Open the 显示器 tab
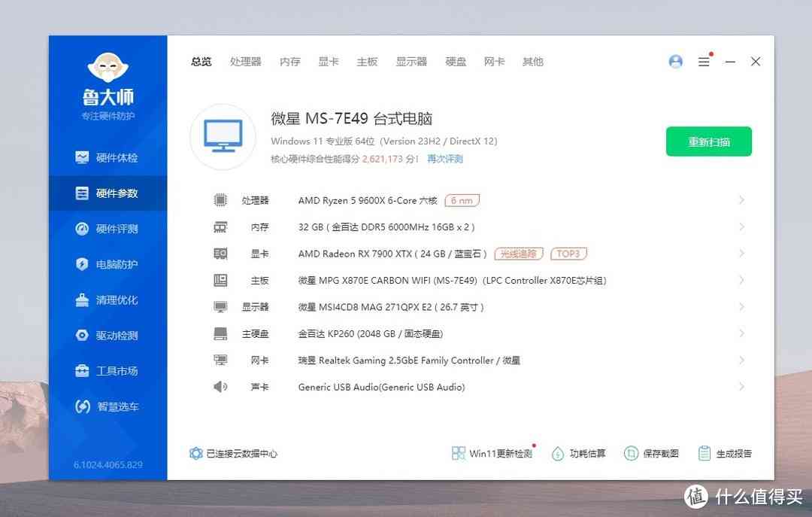Image resolution: width=812 pixels, height=517 pixels. (x=411, y=62)
